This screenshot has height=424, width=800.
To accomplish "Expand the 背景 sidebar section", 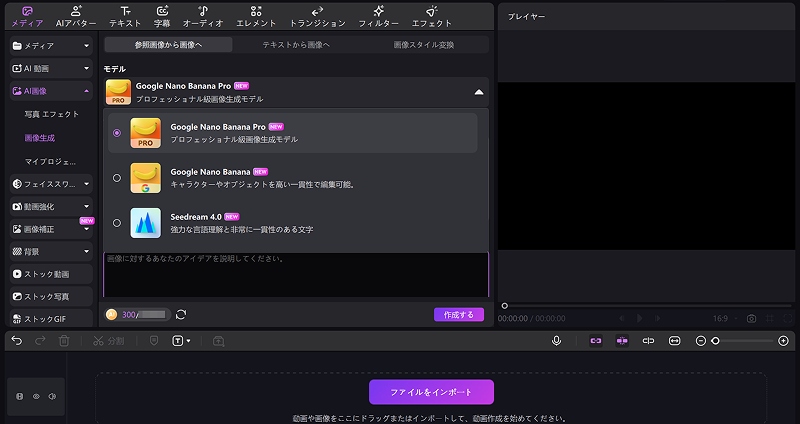I will [x=51, y=252].
